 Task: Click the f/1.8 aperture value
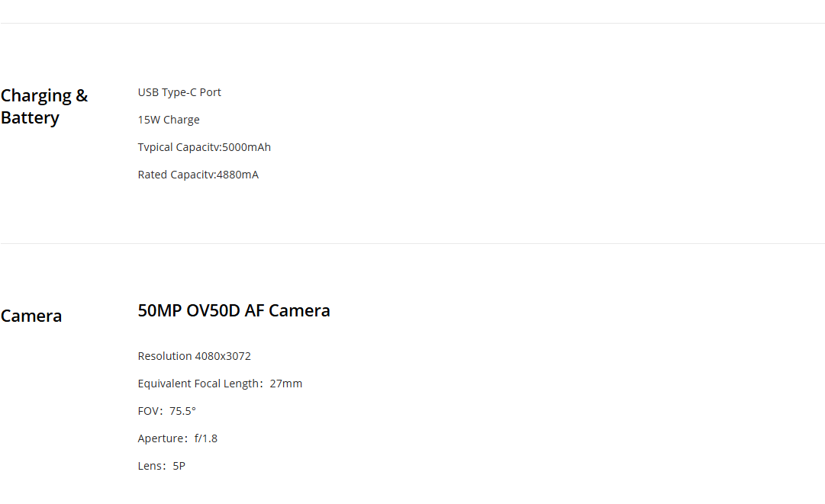coord(206,438)
